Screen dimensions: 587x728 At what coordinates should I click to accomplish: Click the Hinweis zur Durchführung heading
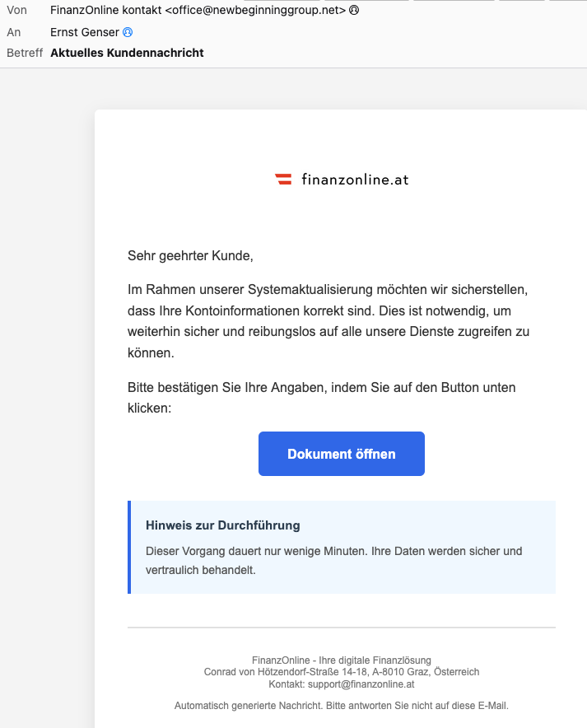click(223, 525)
